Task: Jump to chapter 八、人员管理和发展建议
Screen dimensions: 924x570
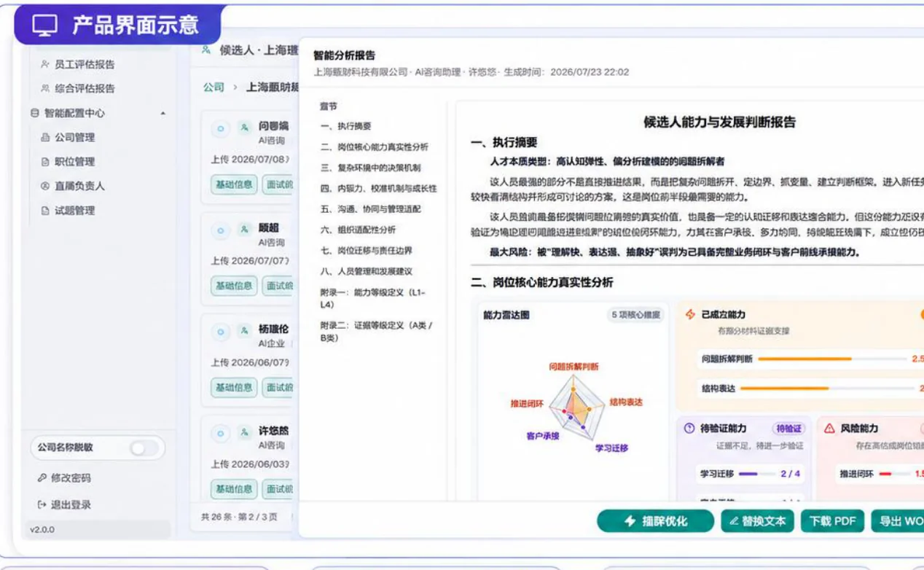Action: pyautogui.click(x=367, y=271)
